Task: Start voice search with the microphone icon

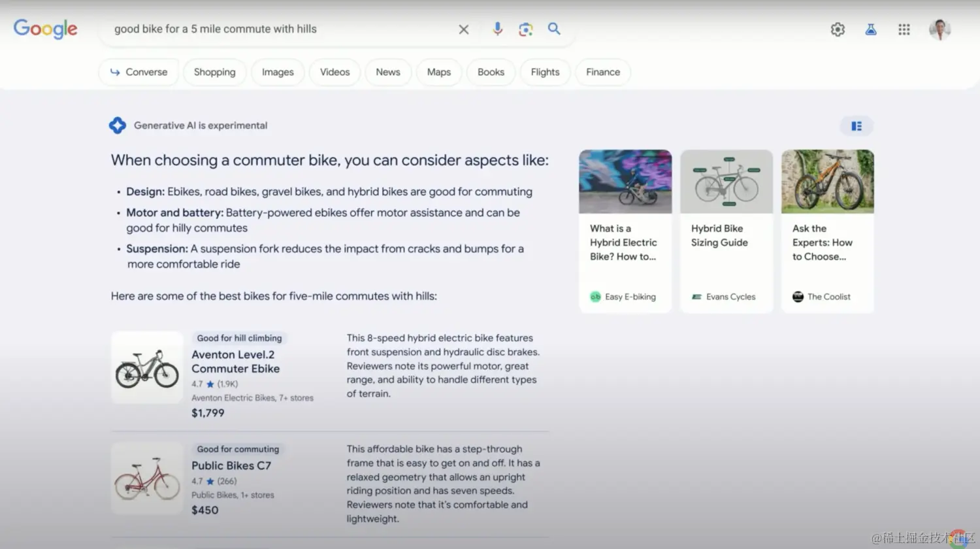Action: pos(498,29)
